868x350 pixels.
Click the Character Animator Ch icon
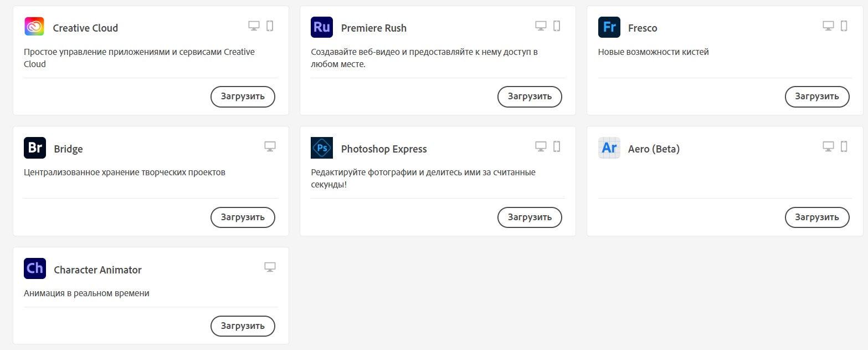[x=35, y=268]
